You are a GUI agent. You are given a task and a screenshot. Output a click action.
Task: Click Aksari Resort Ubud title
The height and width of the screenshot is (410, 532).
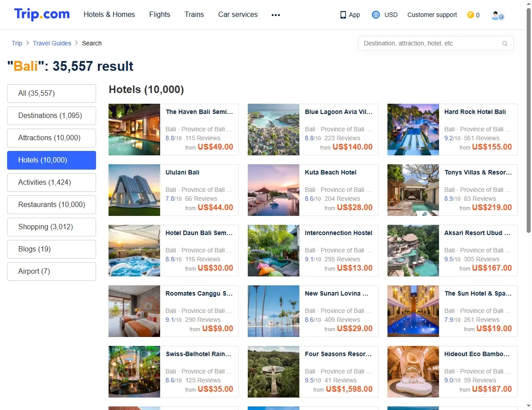477,233
